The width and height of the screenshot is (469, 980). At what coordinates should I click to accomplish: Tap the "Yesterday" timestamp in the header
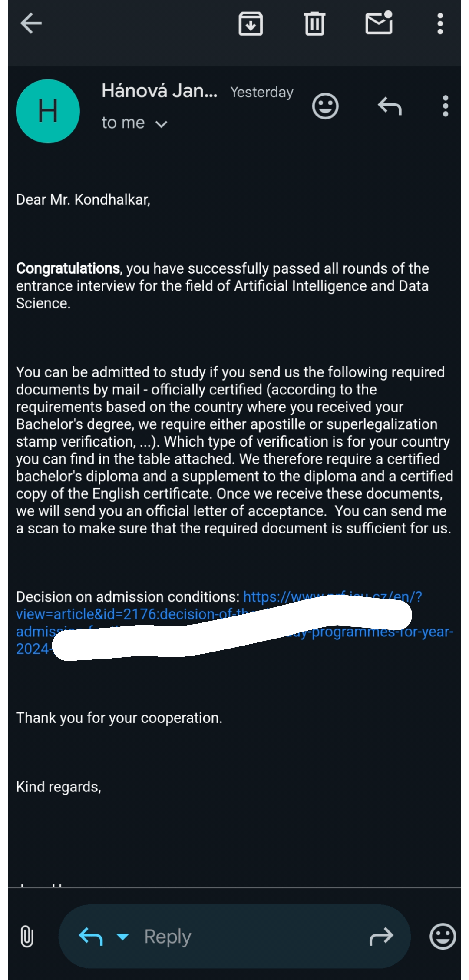click(262, 92)
